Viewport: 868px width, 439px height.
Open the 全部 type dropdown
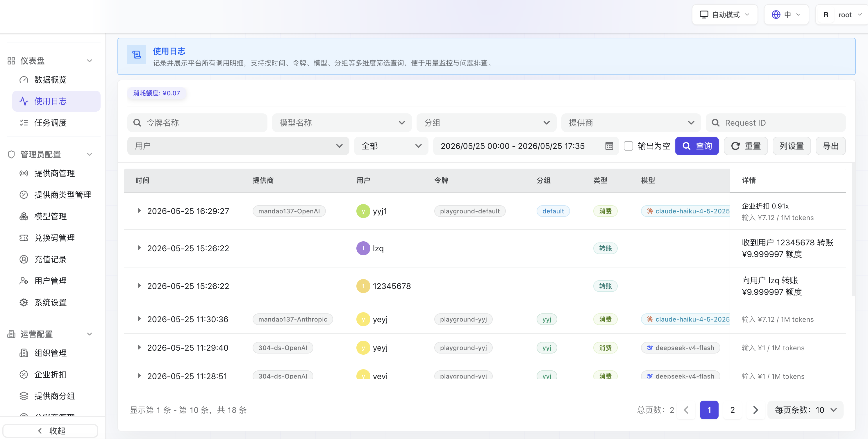[x=391, y=146]
